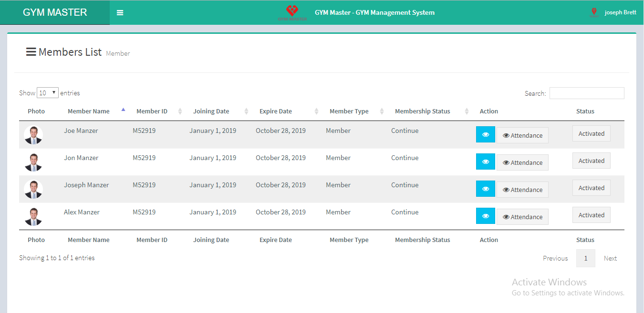View Joe Manzer's details with blue eye icon
Viewport: 644px width, 313px height.
(x=485, y=135)
